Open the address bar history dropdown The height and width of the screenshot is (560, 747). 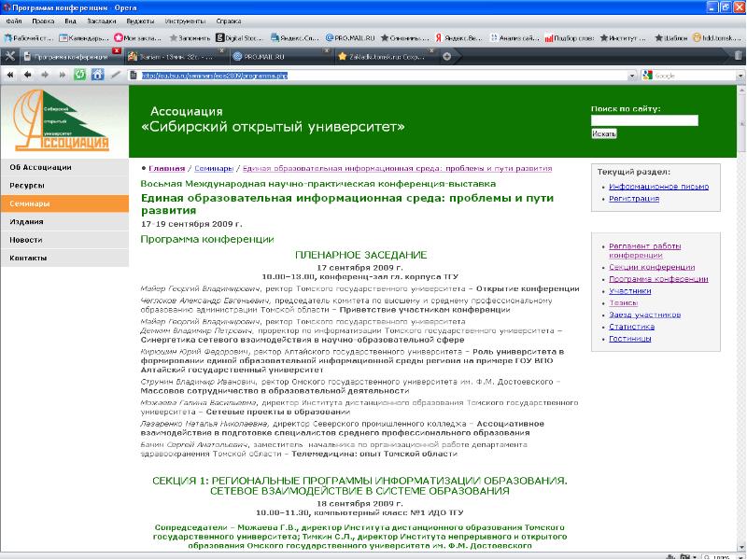pos(631,75)
